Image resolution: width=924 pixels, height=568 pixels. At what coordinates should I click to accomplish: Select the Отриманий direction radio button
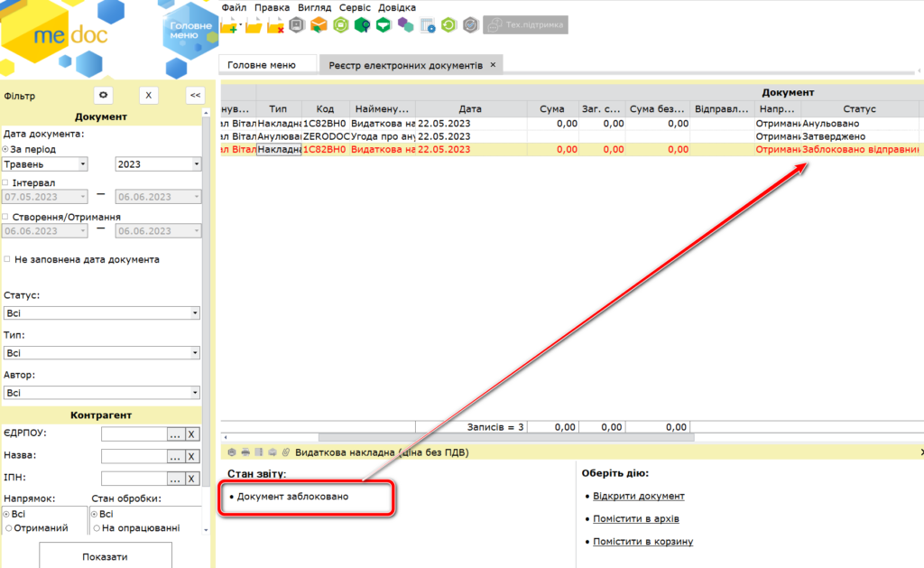coord(7,527)
